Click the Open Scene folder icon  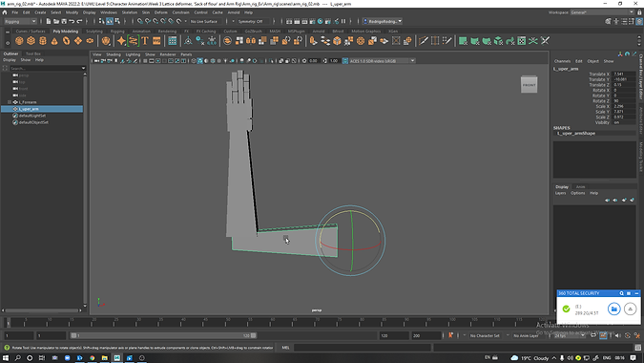(56, 21)
